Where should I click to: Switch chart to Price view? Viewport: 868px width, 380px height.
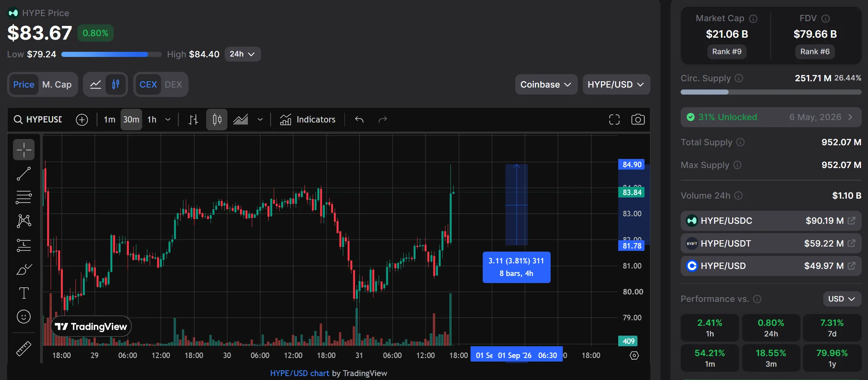click(24, 84)
